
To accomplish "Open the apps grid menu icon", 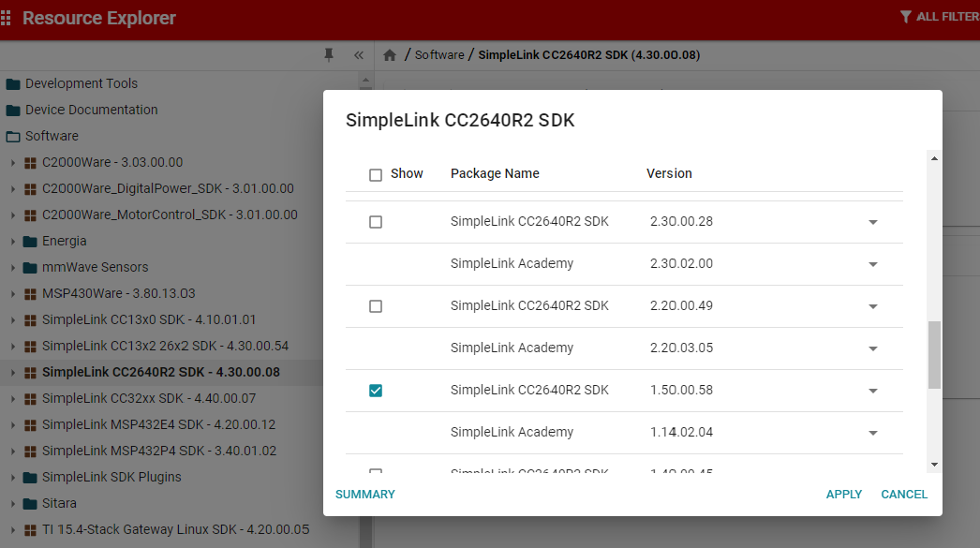I will click(6, 18).
